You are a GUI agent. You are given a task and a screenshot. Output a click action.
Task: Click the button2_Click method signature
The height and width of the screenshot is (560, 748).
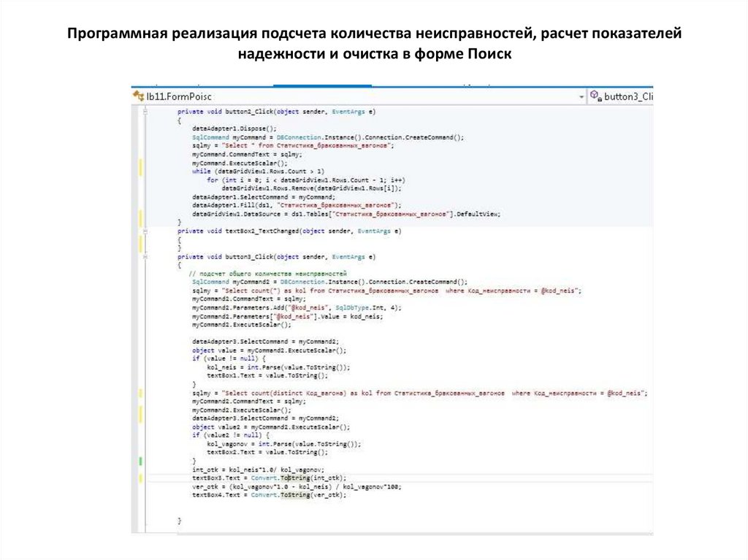[277, 112]
